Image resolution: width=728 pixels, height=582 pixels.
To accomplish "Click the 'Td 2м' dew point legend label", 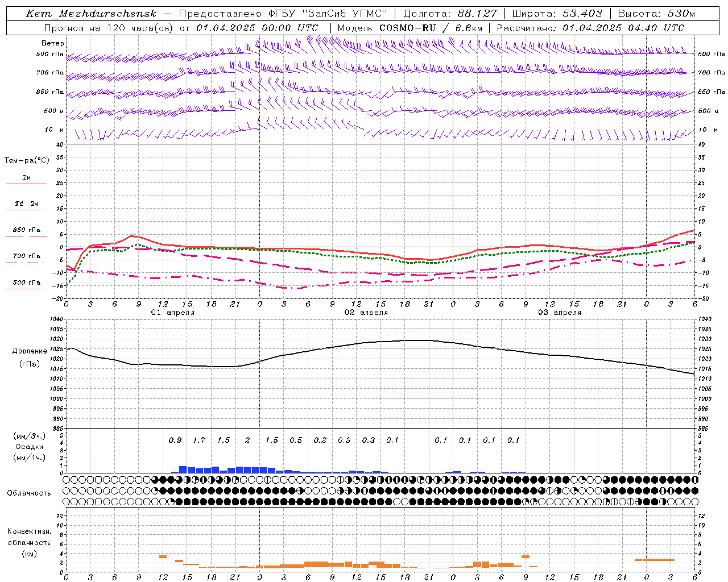I will pyautogui.click(x=27, y=203).
